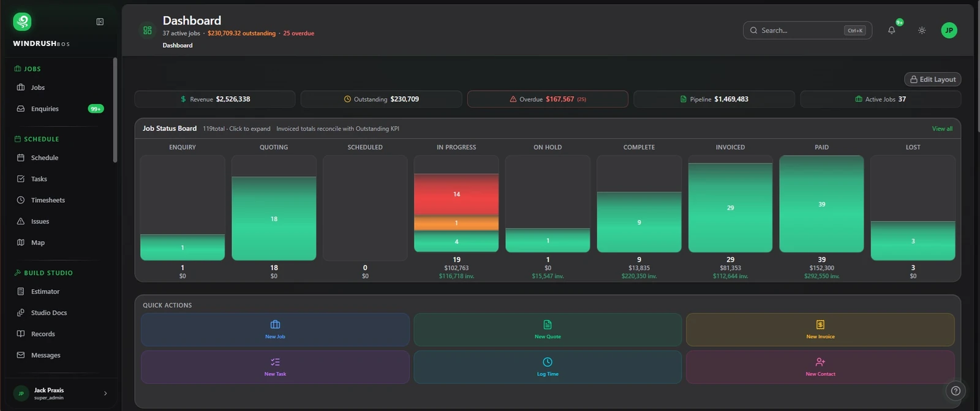The height and width of the screenshot is (411, 980).
Task: Click the Estimator sidebar icon
Action: (21, 292)
